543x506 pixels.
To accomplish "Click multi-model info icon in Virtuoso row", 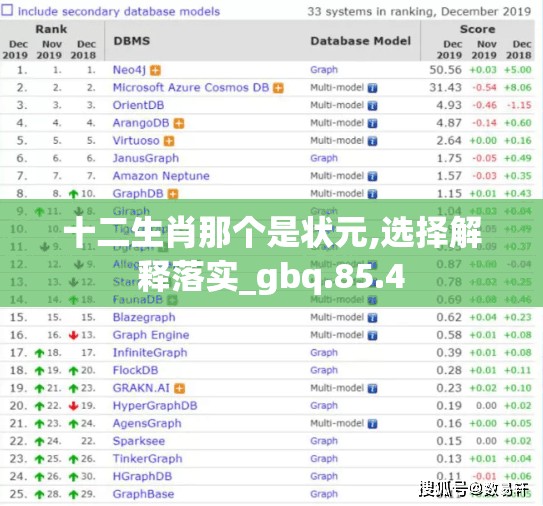I will click(372, 141).
